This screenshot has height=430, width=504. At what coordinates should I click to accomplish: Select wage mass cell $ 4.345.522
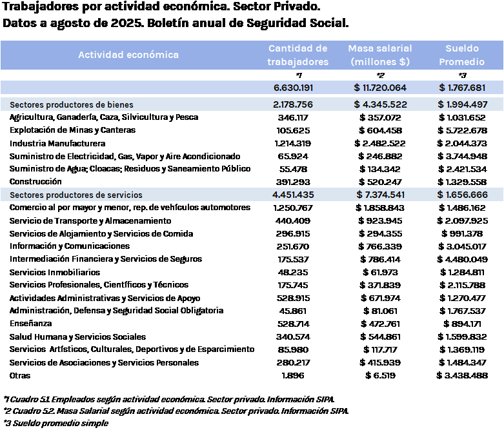(x=379, y=104)
